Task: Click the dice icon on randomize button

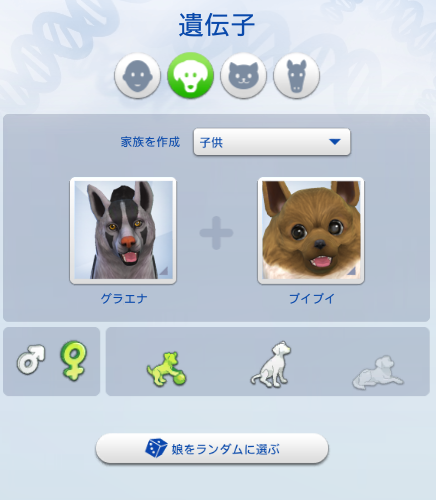Action: tap(156, 448)
